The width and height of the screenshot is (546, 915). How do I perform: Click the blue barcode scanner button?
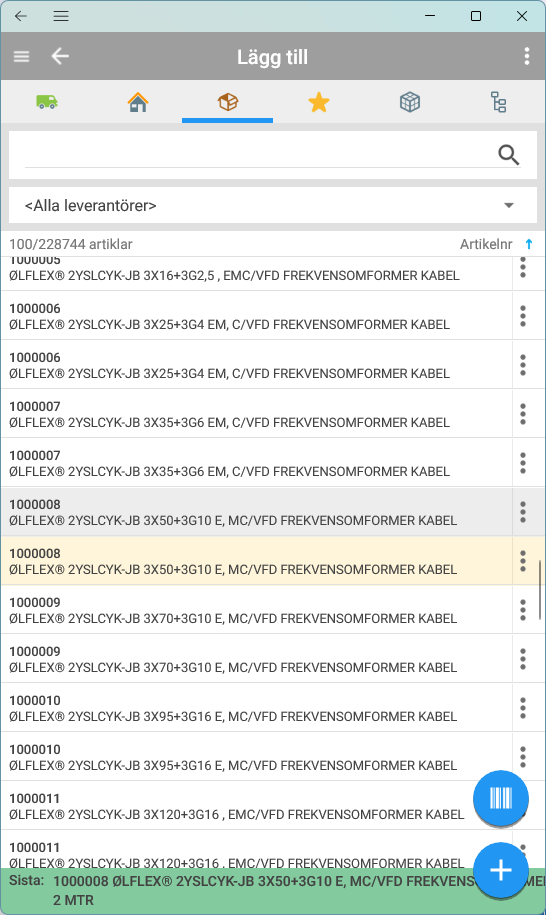(500, 798)
